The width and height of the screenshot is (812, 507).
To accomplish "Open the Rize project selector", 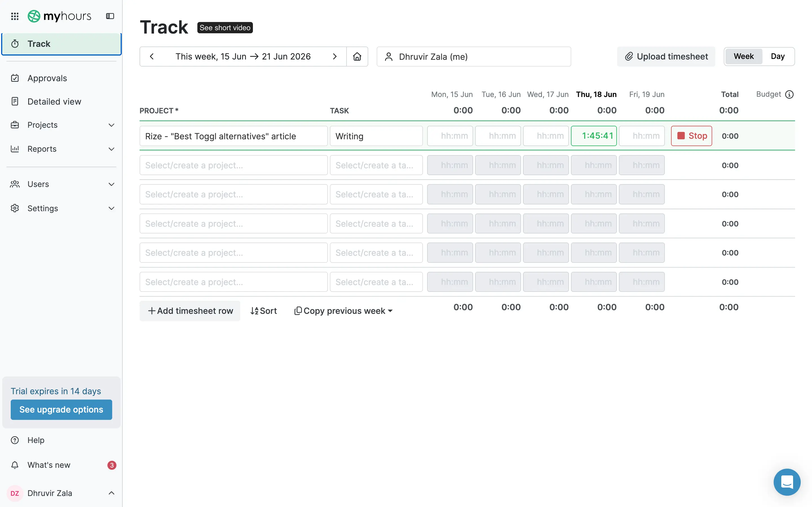I will coord(233,136).
